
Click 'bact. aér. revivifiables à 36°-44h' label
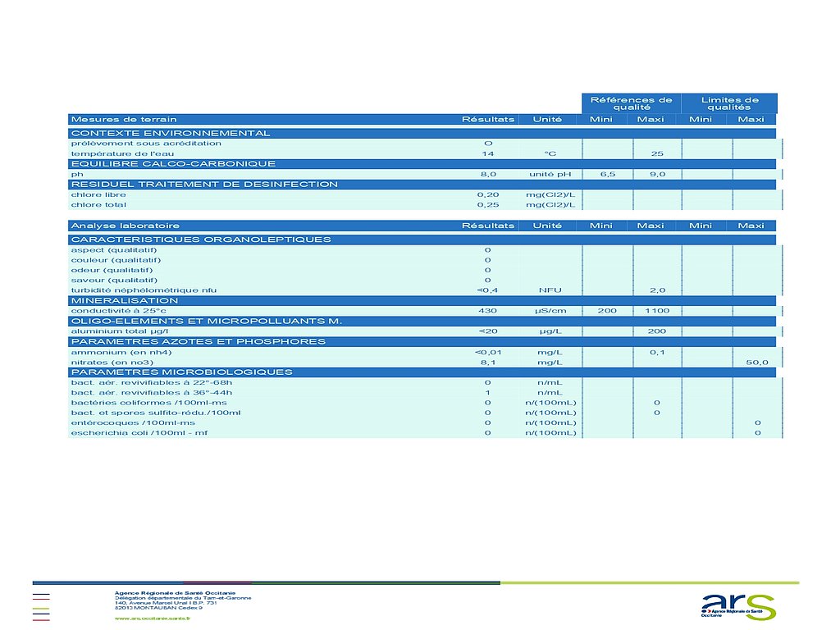point(152,393)
